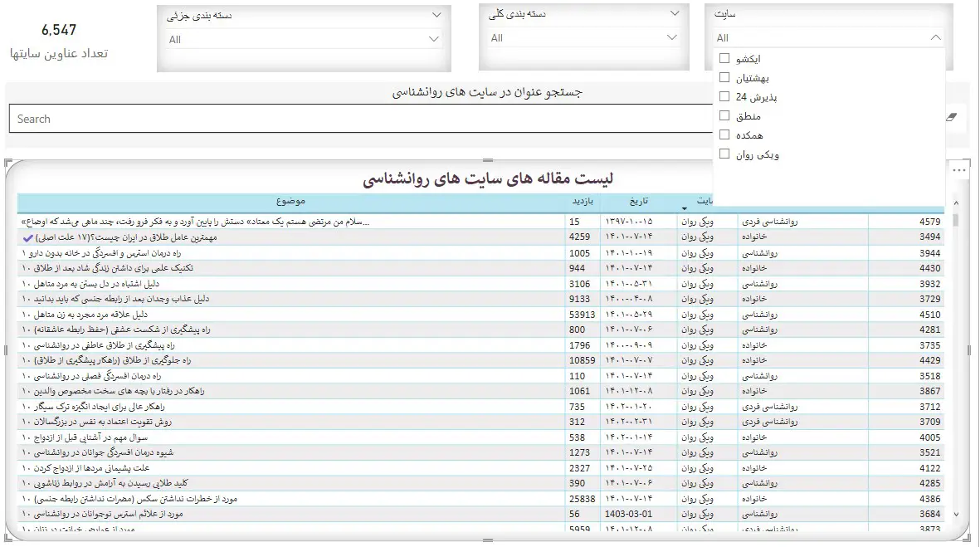This screenshot has width=980, height=547.
Task: Click the sort arrow on سایت column
Action: [685, 208]
